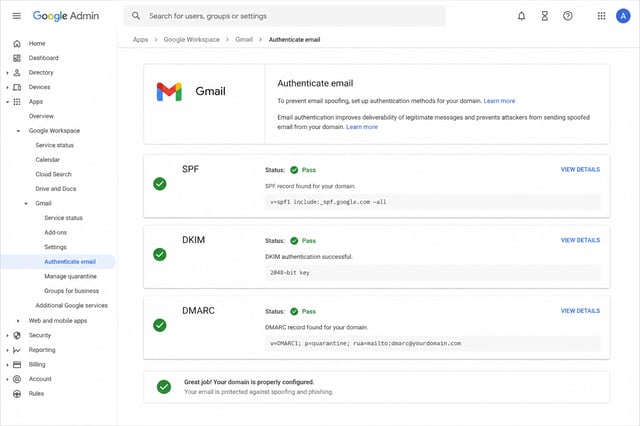Open Dashboard in the sidebar

point(44,58)
